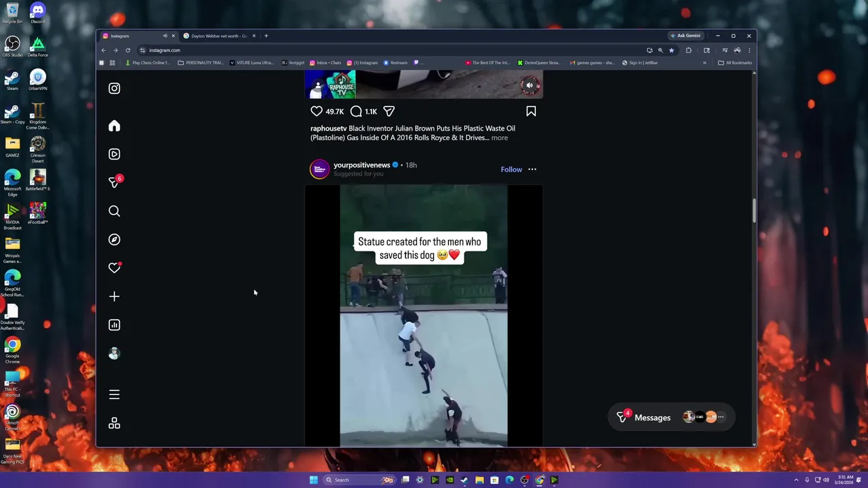Click the taskbar Search box
This screenshot has width=868, height=488.
[x=359, y=480]
